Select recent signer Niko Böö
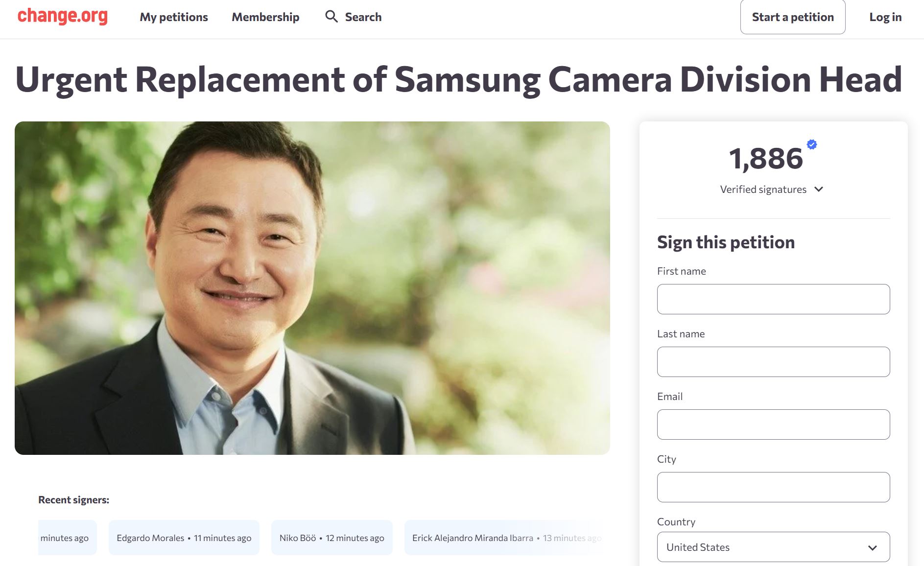Viewport: 924px width, 566px height. pos(332,538)
